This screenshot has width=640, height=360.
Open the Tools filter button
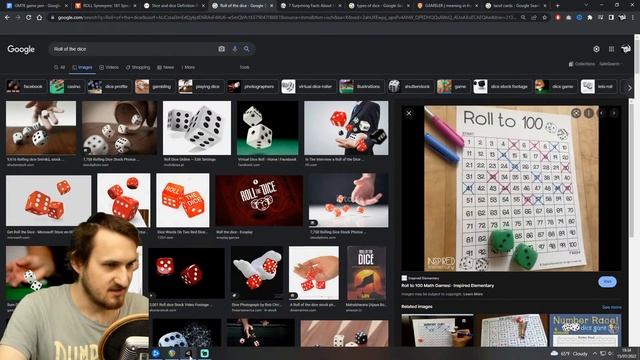point(244,67)
